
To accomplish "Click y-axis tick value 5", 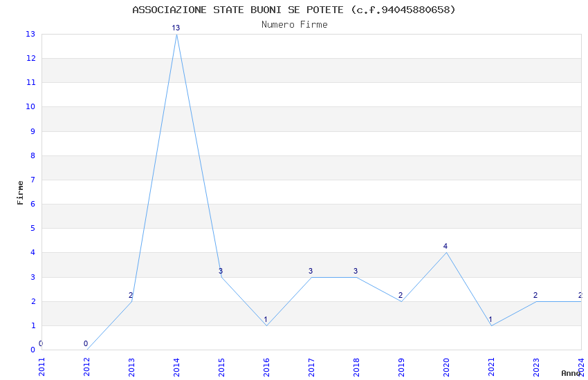I will click(33, 229).
